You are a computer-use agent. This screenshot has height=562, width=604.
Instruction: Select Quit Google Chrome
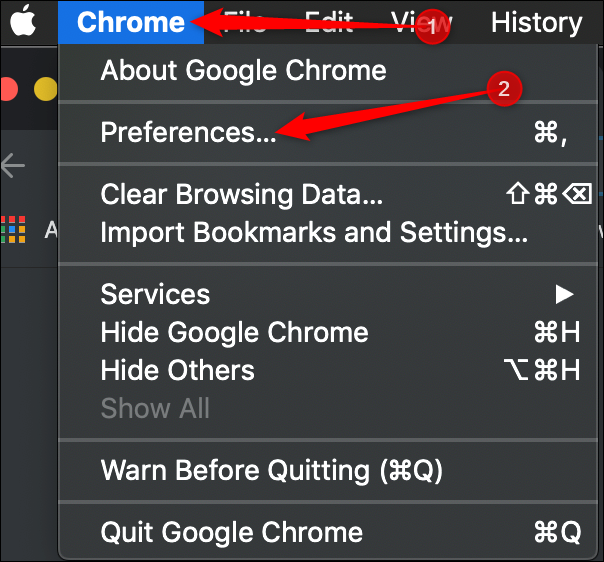click(231, 531)
